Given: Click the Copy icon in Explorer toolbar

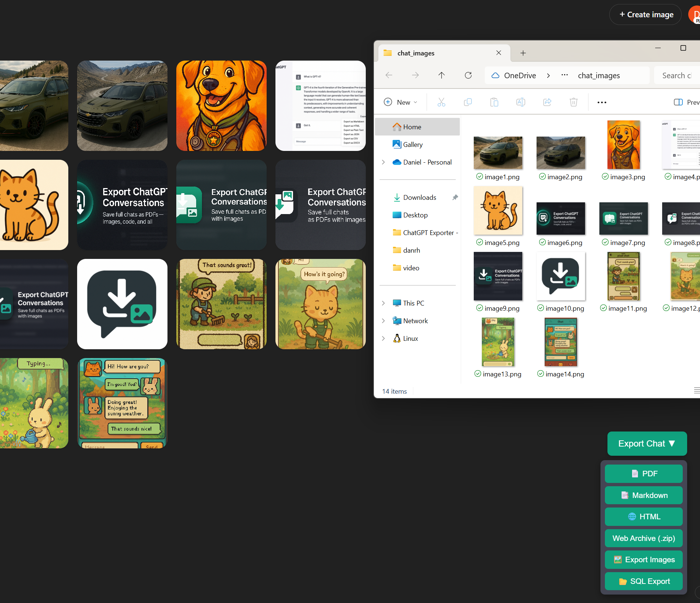Looking at the screenshot, I should 468,102.
